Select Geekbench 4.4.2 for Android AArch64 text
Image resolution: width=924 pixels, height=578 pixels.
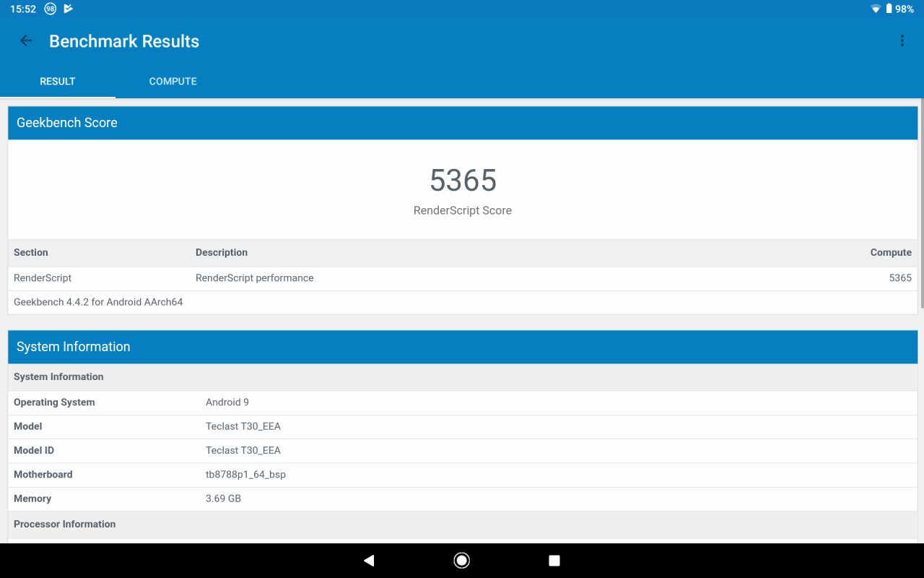point(98,302)
